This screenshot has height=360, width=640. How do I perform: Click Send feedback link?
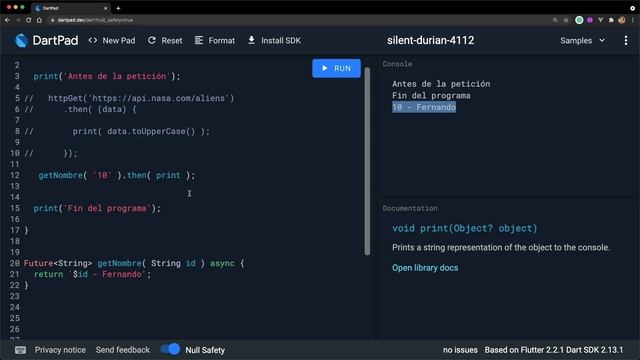[x=122, y=350]
